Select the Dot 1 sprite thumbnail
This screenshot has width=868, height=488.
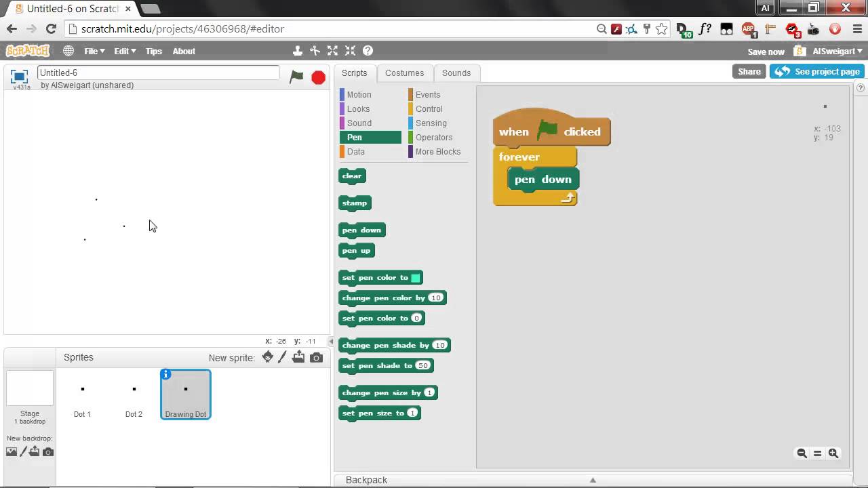tap(82, 394)
